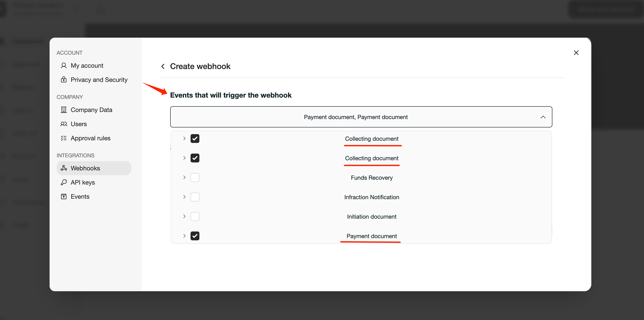Click the Company Data building icon
Viewport: 644px width, 320px height.
(x=64, y=110)
